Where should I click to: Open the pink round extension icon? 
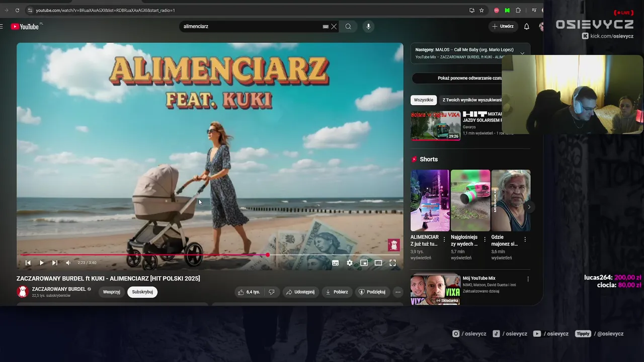(497, 10)
